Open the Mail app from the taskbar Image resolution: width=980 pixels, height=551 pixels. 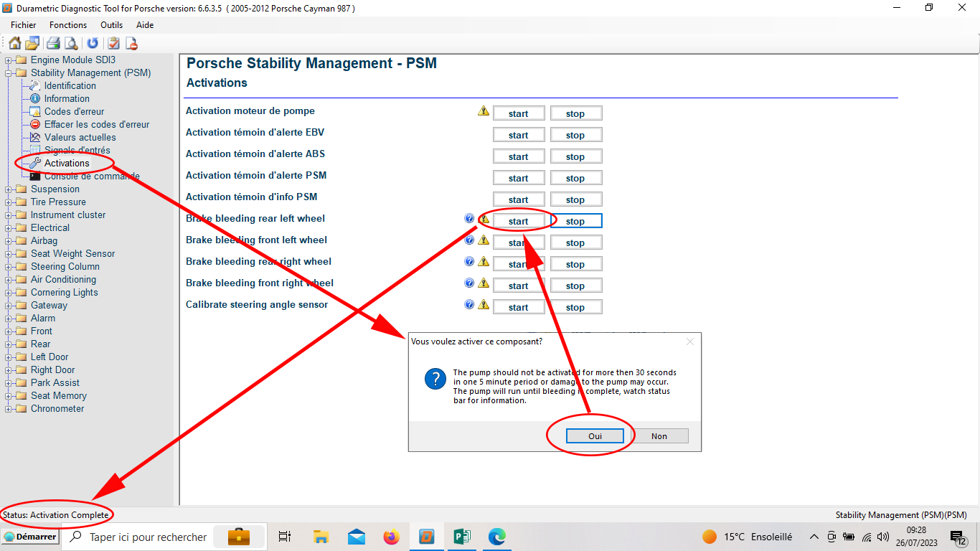click(x=356, y=536)
